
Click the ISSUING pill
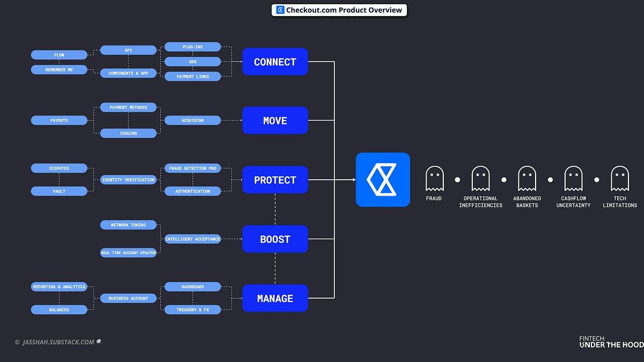[x=128, y=133]
